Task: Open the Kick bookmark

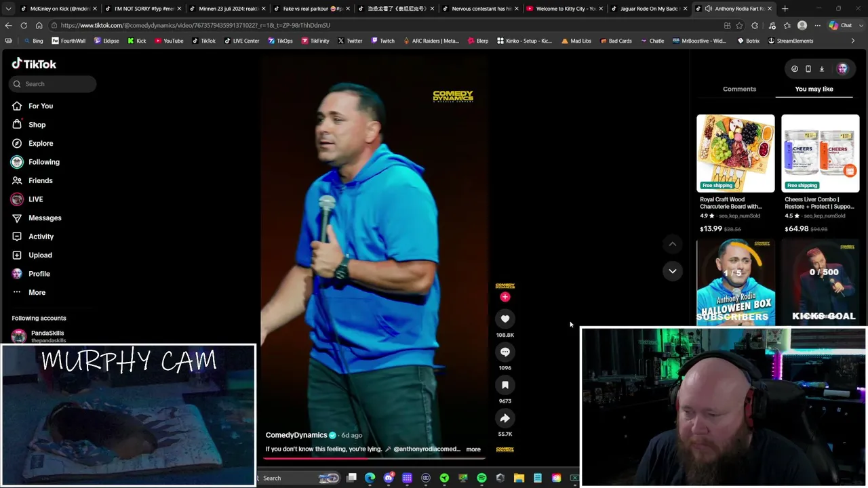Action: click(136, 41)
